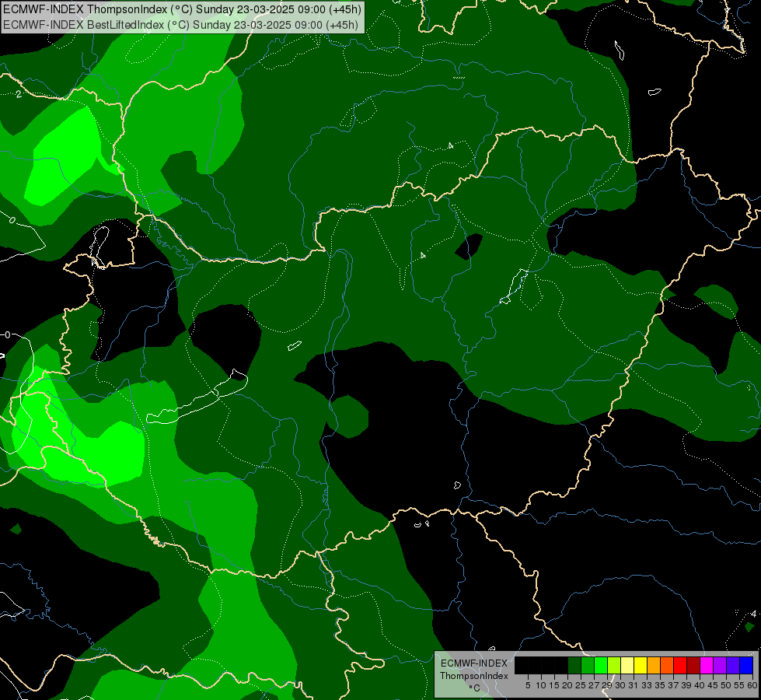Click the BestLiftedIndex title line at top
This screenshot has width=761, height=700.
(x=180, y=25)
